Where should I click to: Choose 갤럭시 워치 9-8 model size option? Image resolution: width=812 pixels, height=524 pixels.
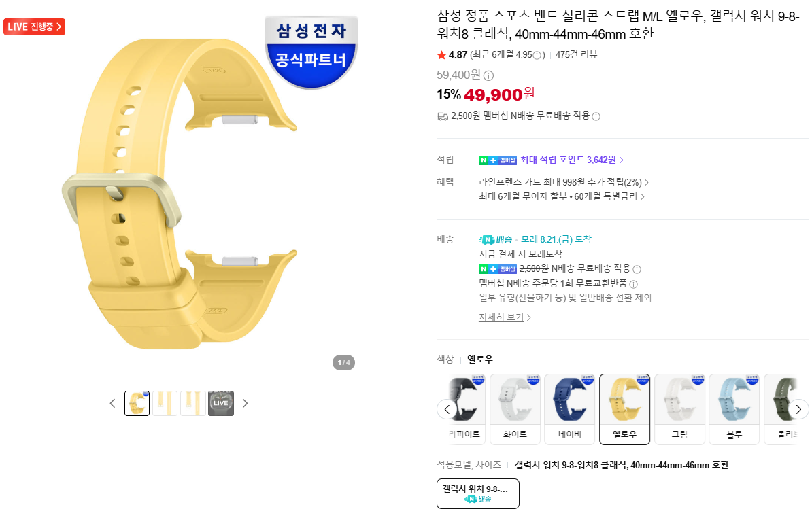click(478, 493)
